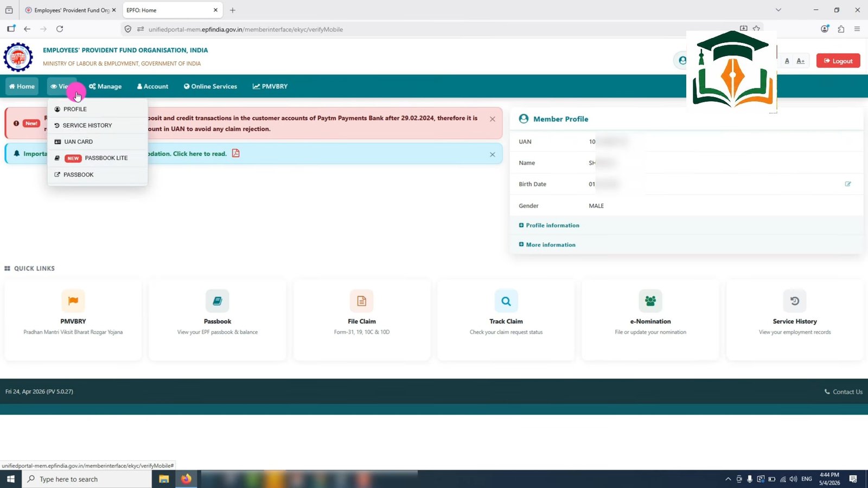Increase font size with A+ icon
Viewport: 868px width, 488px height.
click(x=801, y=61)
